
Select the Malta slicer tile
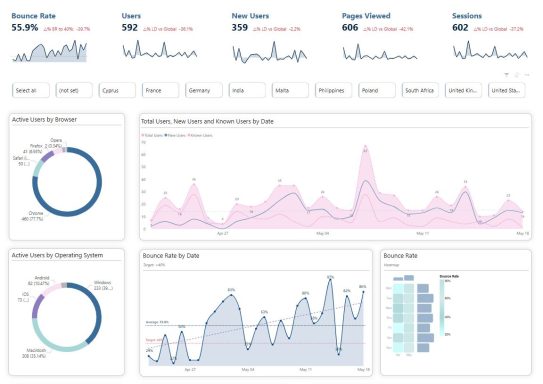(291, 90)
